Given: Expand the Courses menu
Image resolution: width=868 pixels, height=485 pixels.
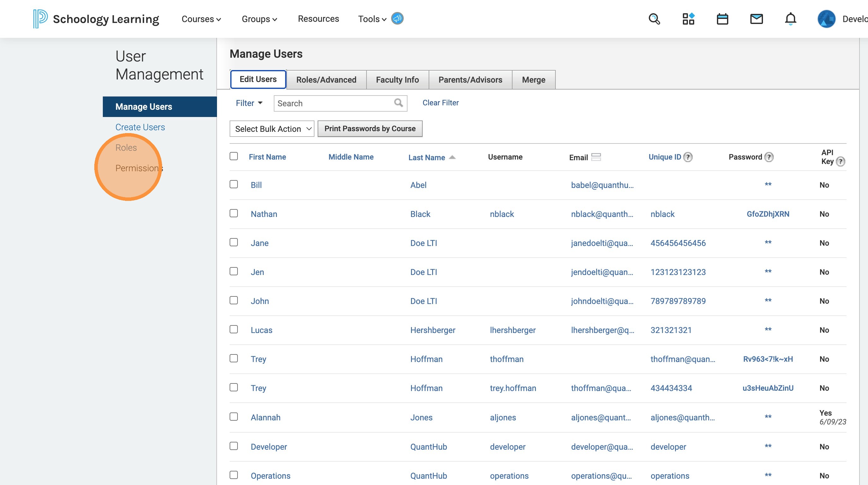Looking at the screenshot, I should tap(201, 19).
